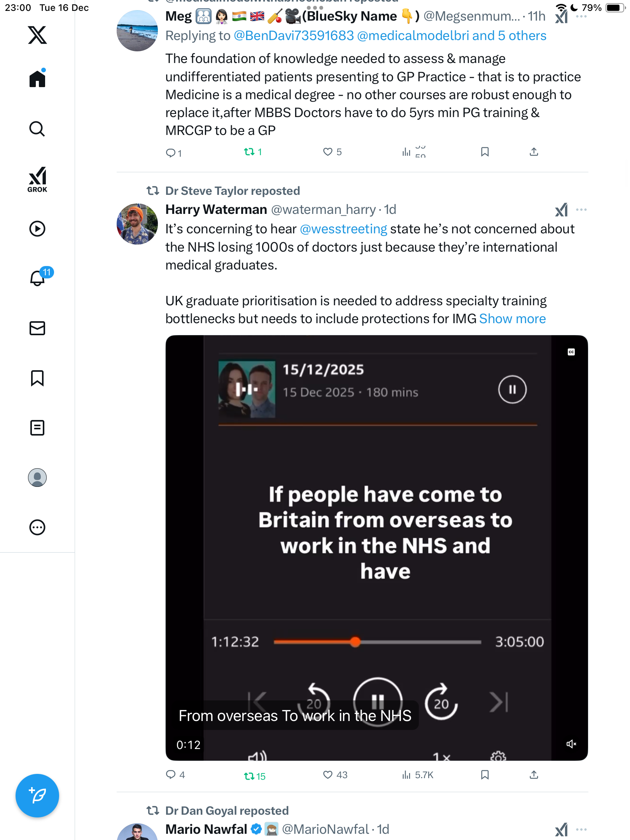Open the Lists sidebar icon
Image resolution: width=630 pixels, height=840 pixels.
click(x=37, y=428)
